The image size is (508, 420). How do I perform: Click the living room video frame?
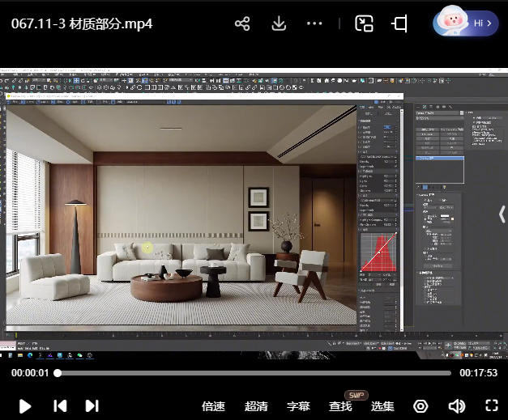[x=182, y=214]
